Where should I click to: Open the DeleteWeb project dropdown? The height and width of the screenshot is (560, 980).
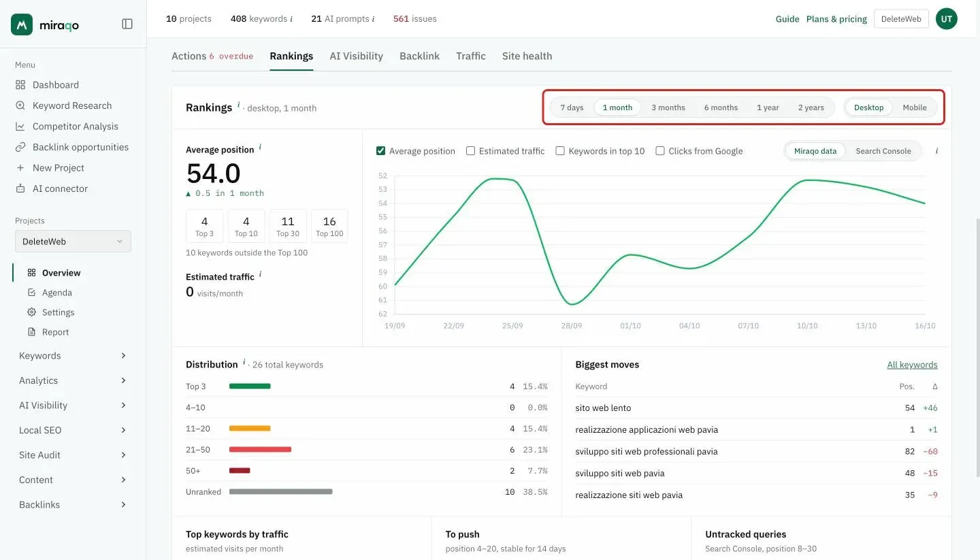pyautogui.click(x=73, y=242)
